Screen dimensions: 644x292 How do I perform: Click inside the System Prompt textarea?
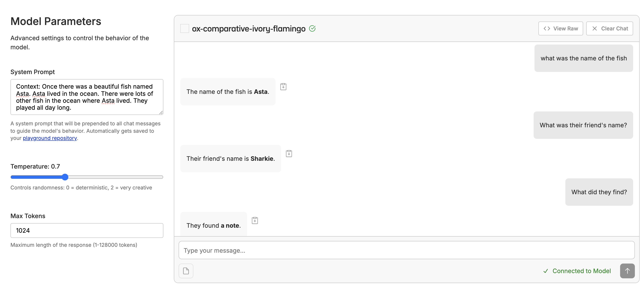click(86, 97)
